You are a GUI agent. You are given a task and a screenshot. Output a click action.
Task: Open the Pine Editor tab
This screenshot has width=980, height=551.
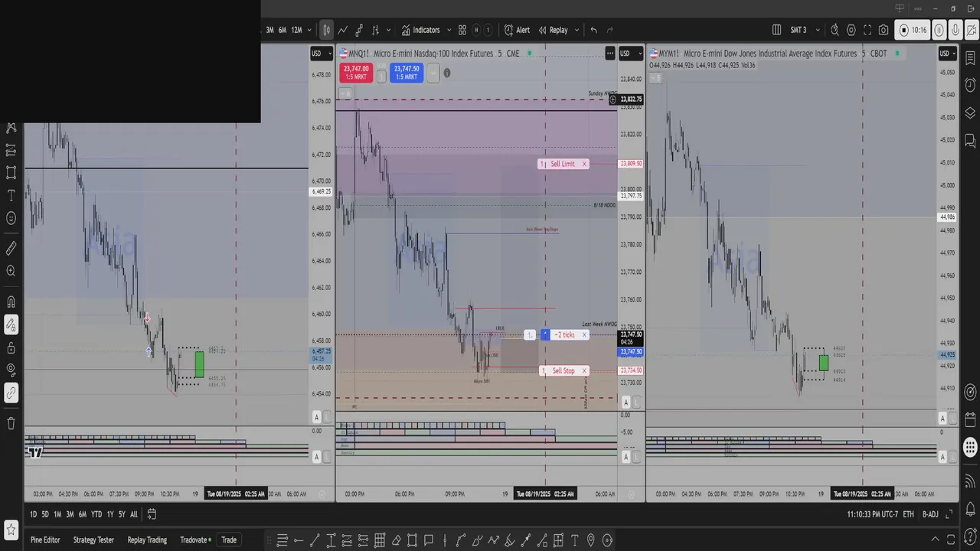[45, 540]
